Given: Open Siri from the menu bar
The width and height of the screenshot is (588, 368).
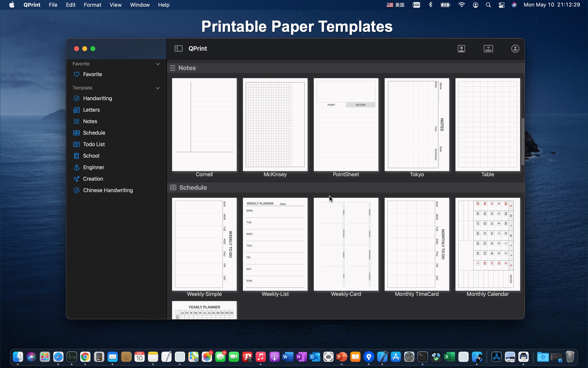Looking at the screenshot, I should (514, 5).
